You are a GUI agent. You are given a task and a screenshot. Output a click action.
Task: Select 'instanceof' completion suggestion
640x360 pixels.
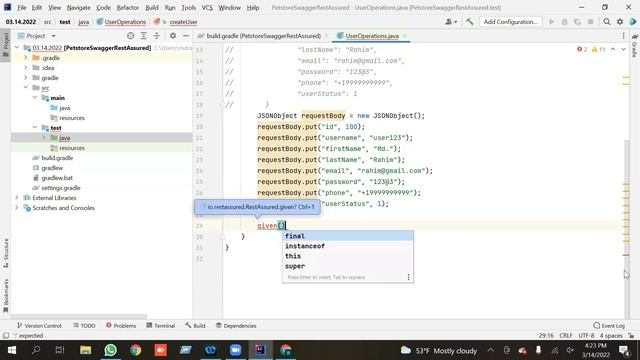coord(348,246)
